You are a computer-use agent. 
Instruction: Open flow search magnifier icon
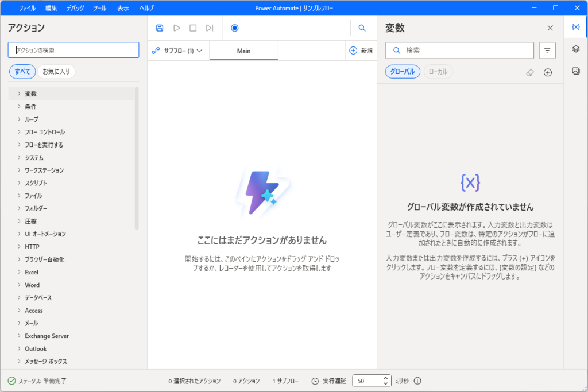tap(362, 28)
